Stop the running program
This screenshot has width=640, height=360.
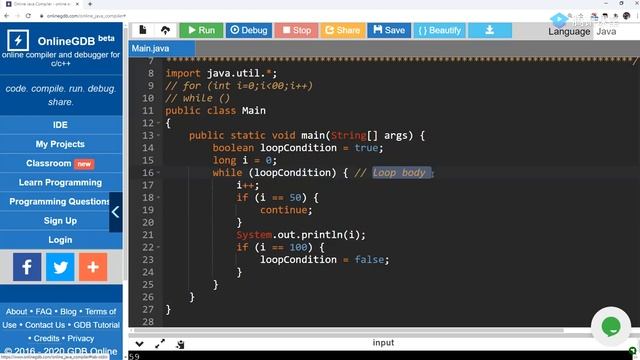click(x=296, y=30)
